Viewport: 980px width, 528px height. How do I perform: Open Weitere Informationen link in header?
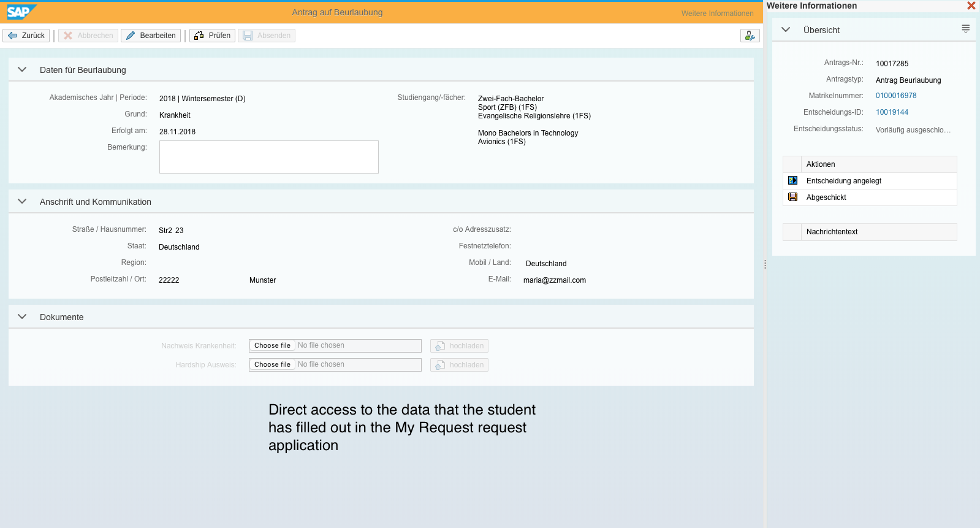click(717, 13)
